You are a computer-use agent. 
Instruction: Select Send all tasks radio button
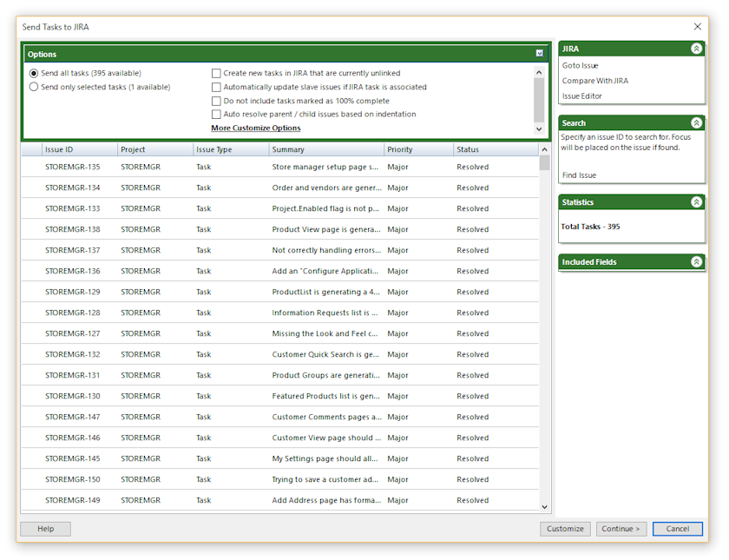[x=34, y=74]
